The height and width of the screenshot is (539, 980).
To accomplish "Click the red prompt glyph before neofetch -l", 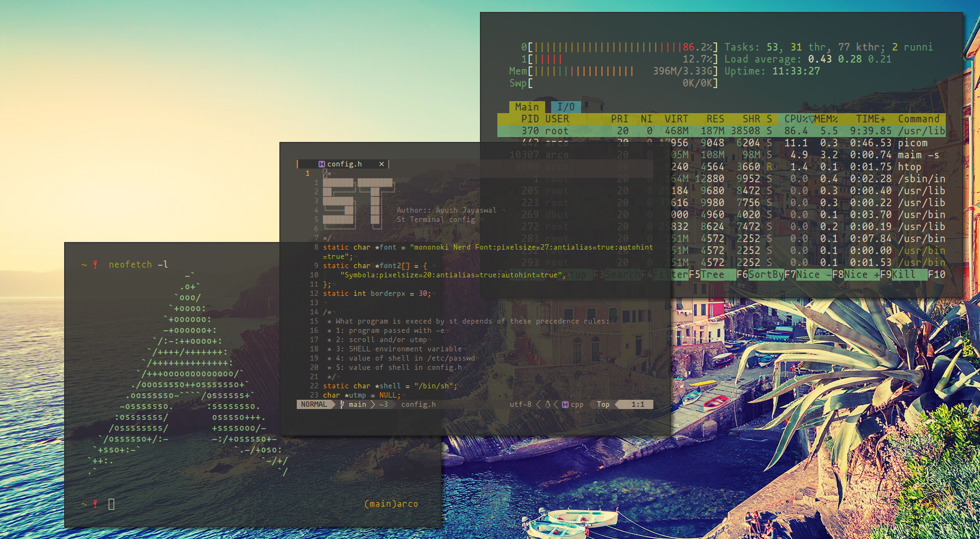I will coord(95,264).
